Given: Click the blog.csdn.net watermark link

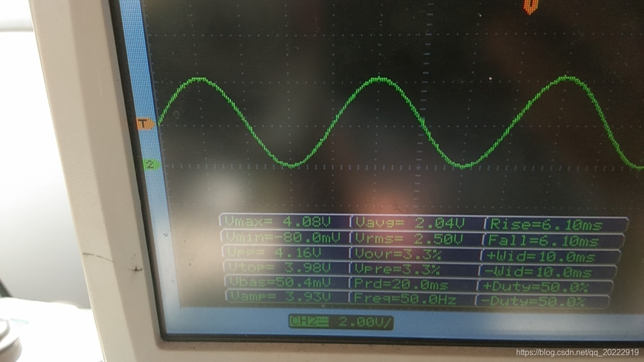Looking at the screenshot, I should click(578, 352).
